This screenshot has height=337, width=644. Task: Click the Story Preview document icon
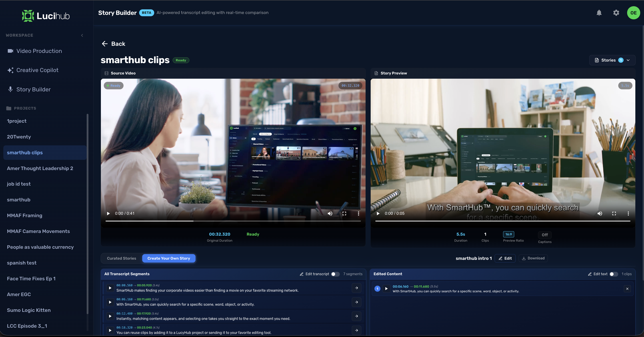(x=376, y=73)
